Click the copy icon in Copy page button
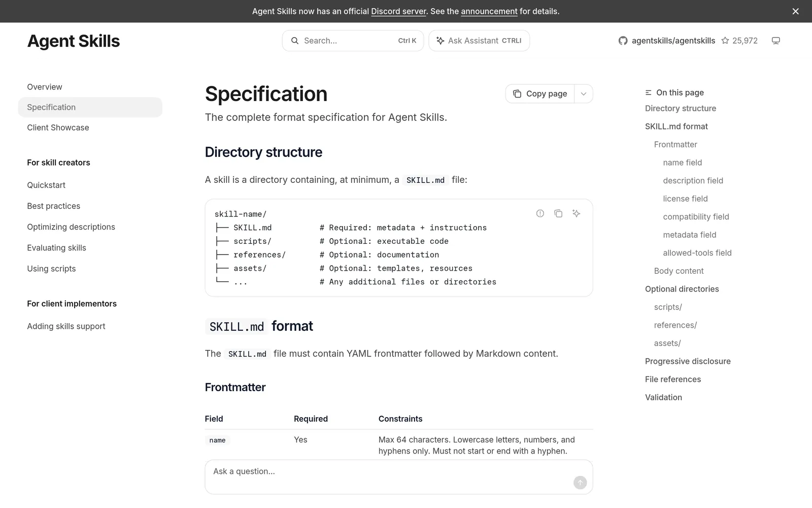The height and width of the screenshot is (508, 812). (517, 93)
